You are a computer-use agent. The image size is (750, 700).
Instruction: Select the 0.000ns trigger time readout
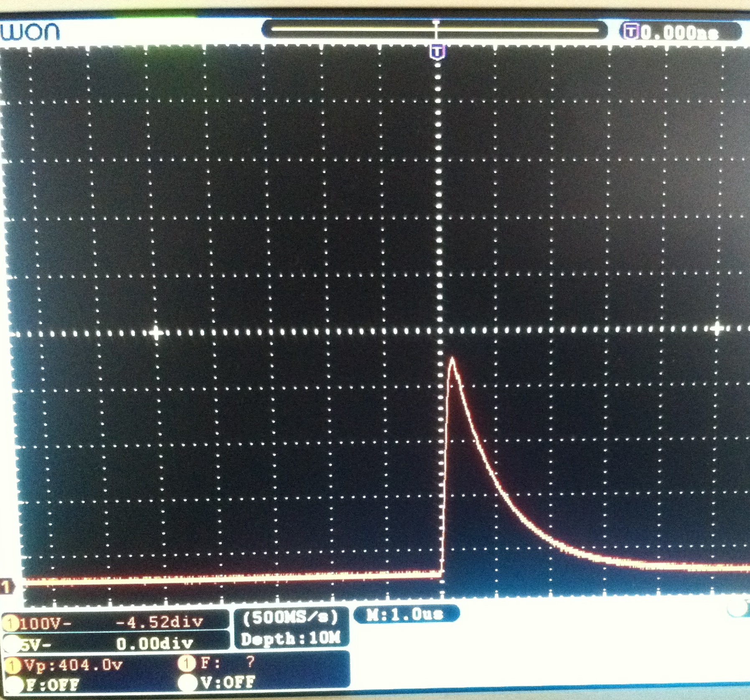coord(679,33)
